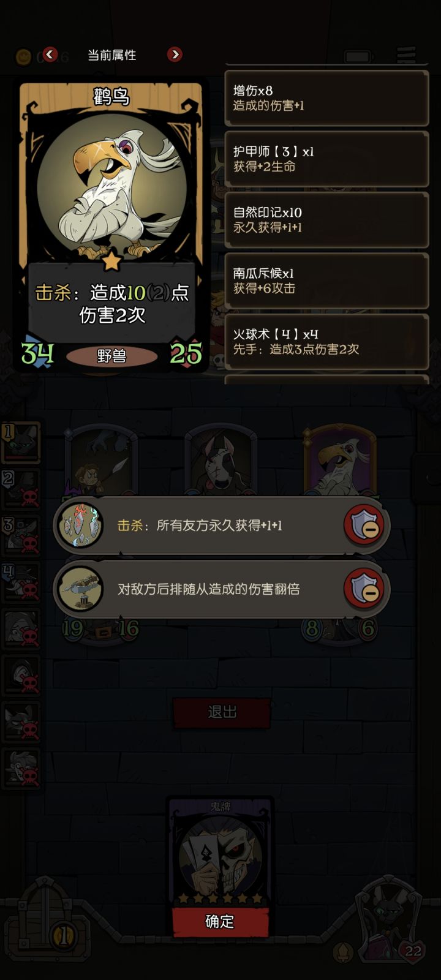Image resolution: width=441 pixels, height=980 pixels.
Task: Click the right arrow beside 当前属性
Action: coord(175,55)
